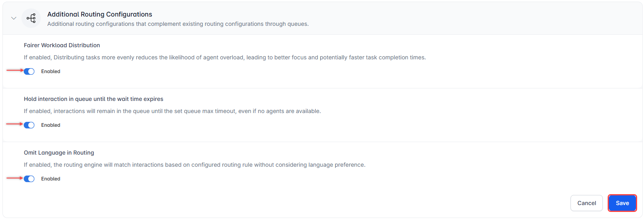The image size is (644, 220).
Task: Click the Omit Language in Routing heading
Action: click(59, 153)
